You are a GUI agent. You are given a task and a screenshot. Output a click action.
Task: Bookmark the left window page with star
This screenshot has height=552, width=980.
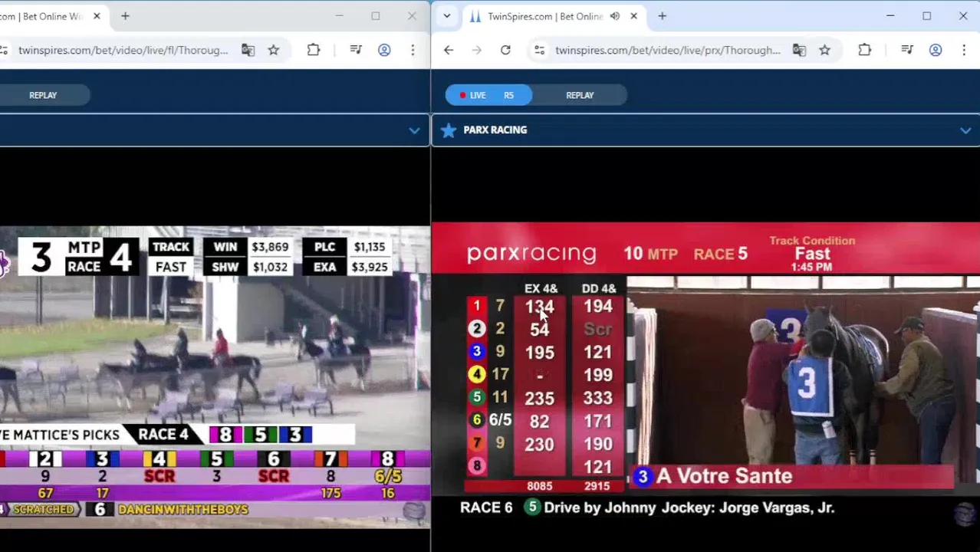pos(274,50)
